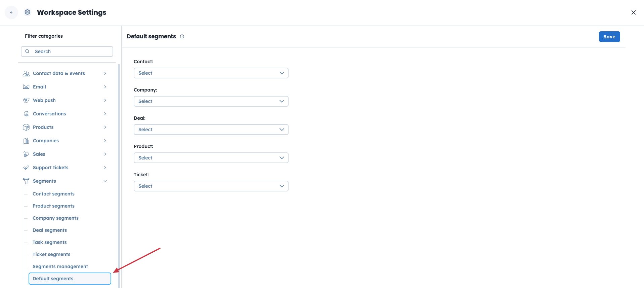Open the Ticket select dropdown
This screenshot has width=644, height=288.
(211, 186)
